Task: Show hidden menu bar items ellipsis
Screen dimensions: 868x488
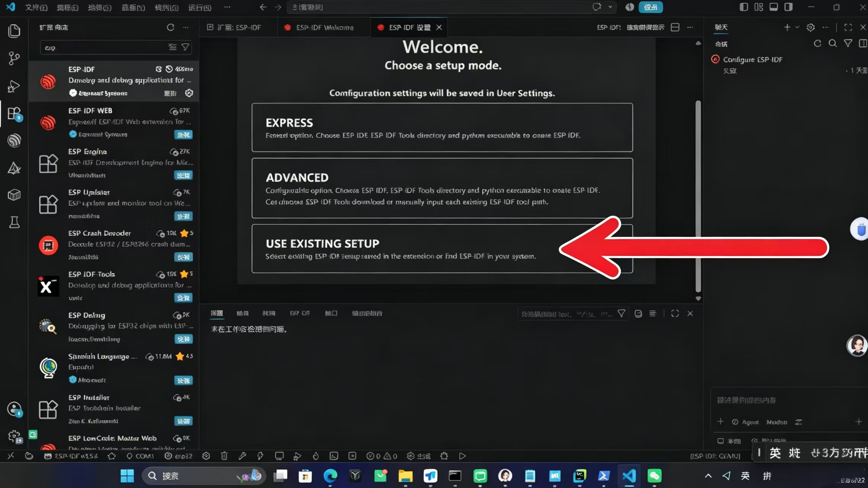Action: click(x=227, y=7)
